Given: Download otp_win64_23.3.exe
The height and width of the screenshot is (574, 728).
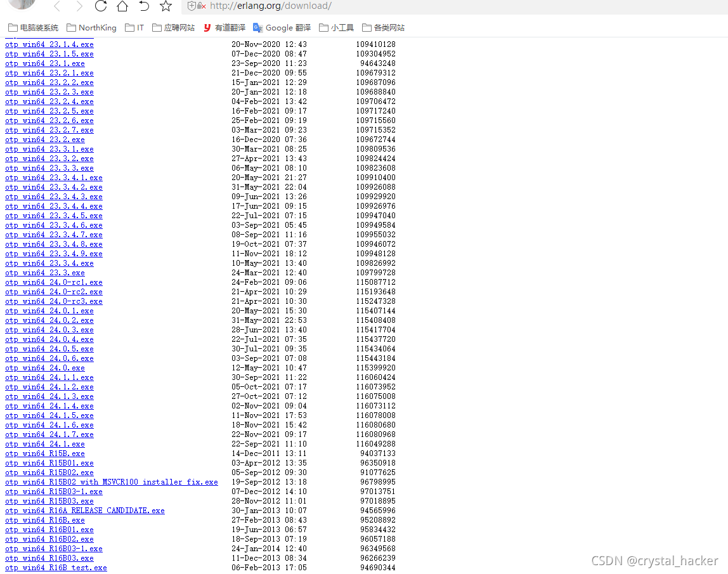Looking at the screenshot, I should coord(45,273).
